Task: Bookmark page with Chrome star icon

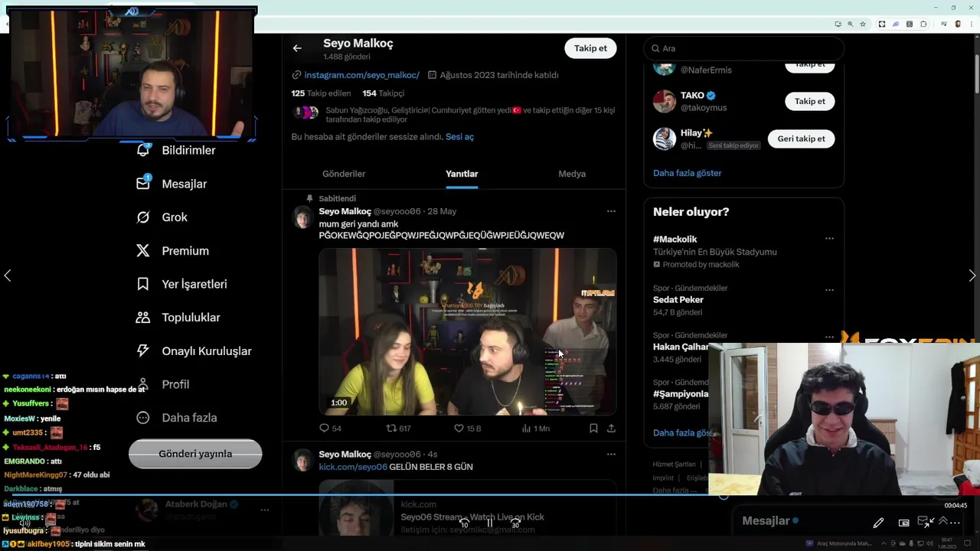Action: 863,24
